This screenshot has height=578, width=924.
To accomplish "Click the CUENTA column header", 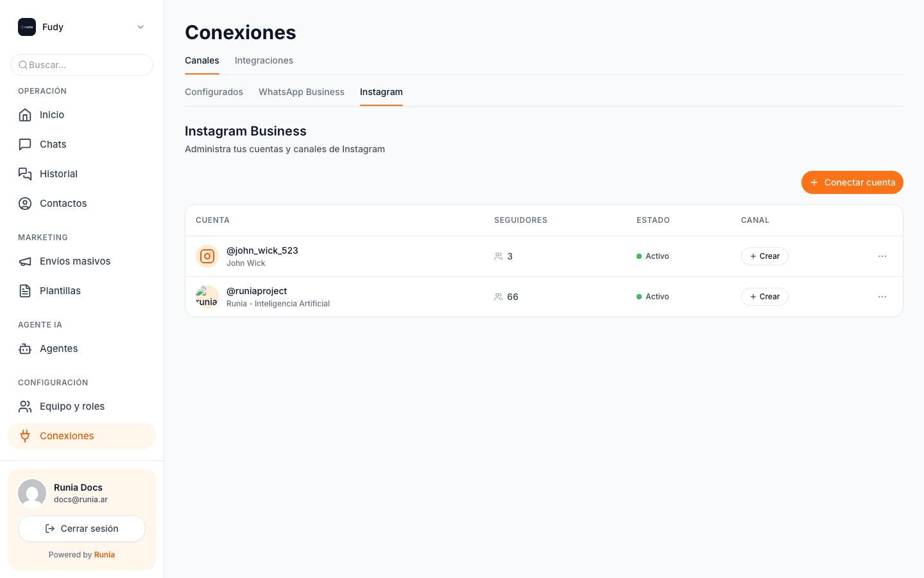I will 212,220.
